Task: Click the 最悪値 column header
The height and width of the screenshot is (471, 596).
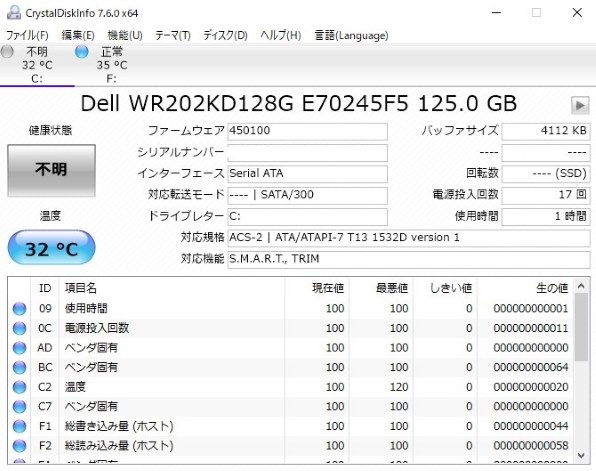Action: click(381, 288)
